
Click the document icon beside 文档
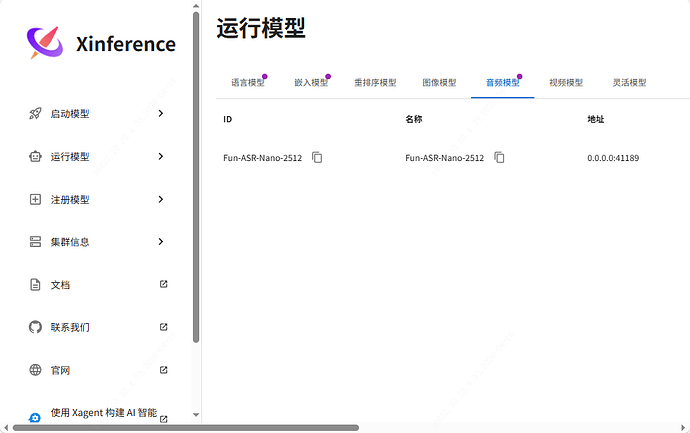pyautogui.click(x=35, y=285)
